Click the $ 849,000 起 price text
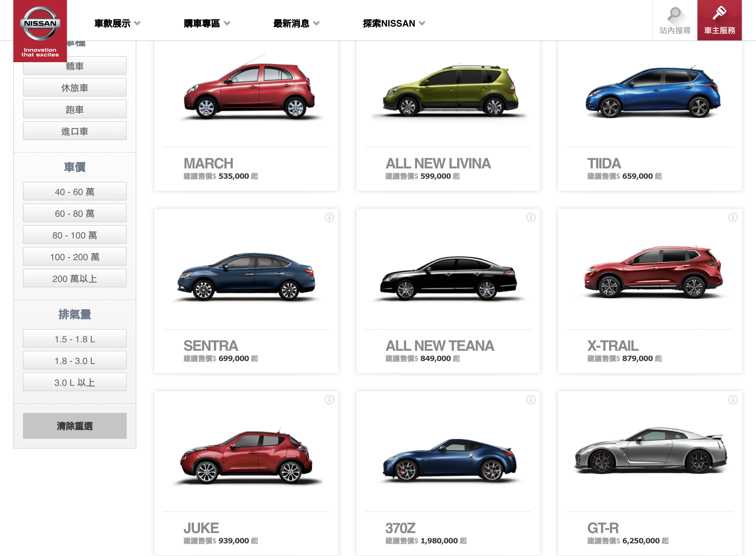This screenshot has width=756, height=556. (437, 358)
